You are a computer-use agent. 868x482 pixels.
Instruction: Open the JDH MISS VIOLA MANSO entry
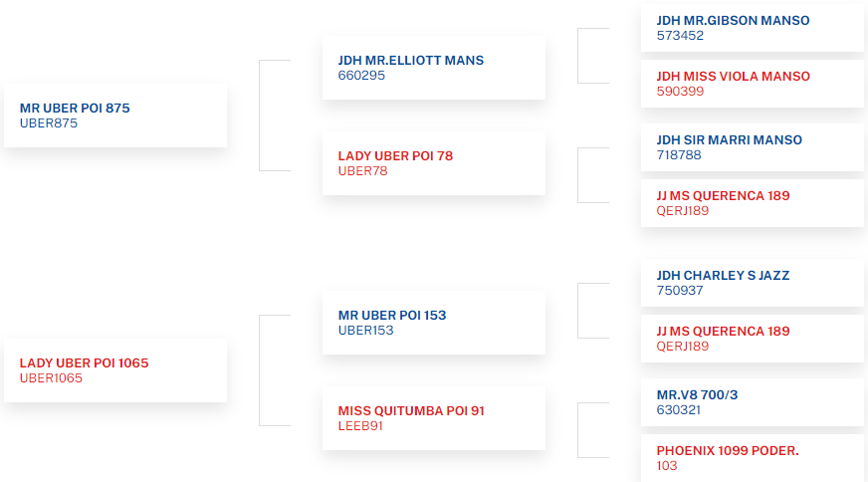pos(753,84)
